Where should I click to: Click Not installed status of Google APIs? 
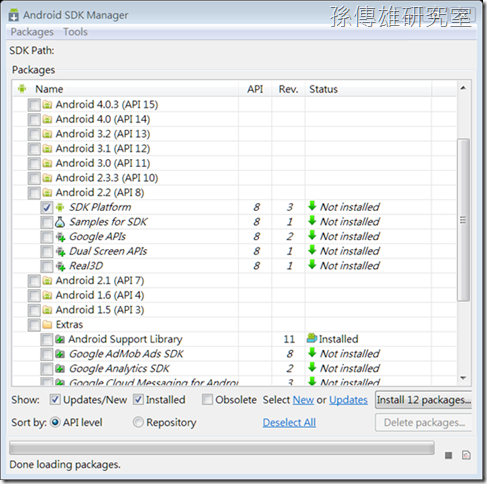[x=350, y=237]
